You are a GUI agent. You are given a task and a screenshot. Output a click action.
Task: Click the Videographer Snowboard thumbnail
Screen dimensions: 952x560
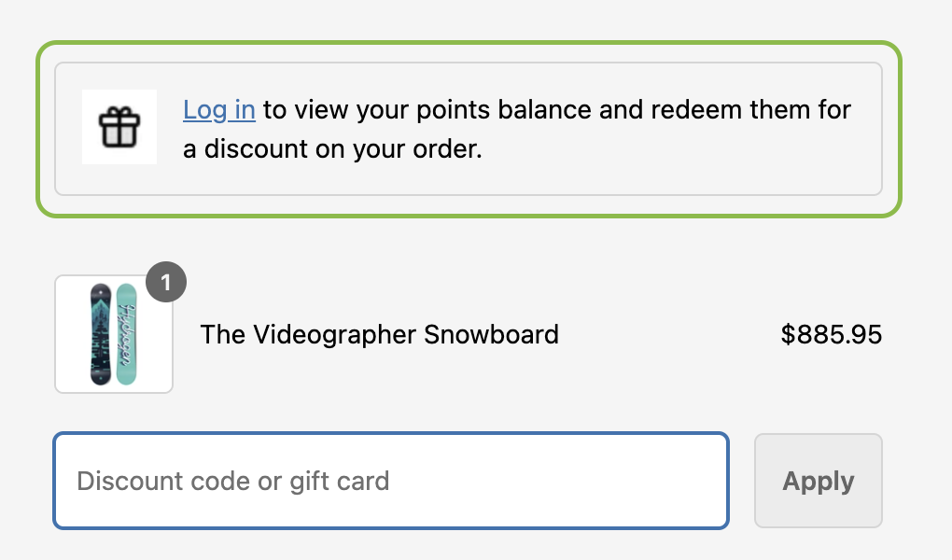coord(113,334)
